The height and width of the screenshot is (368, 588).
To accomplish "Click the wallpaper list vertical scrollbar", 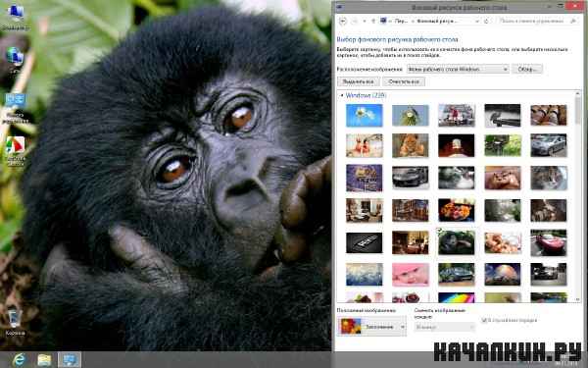I will 577,195.
